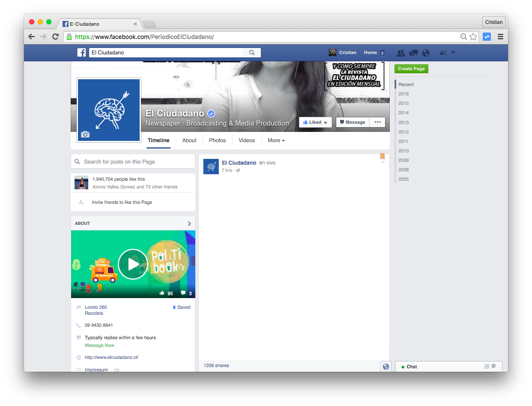This screenshot has height=406, width=532.
Task: Open the three-dots more actions button
Action: click(377, 122)
